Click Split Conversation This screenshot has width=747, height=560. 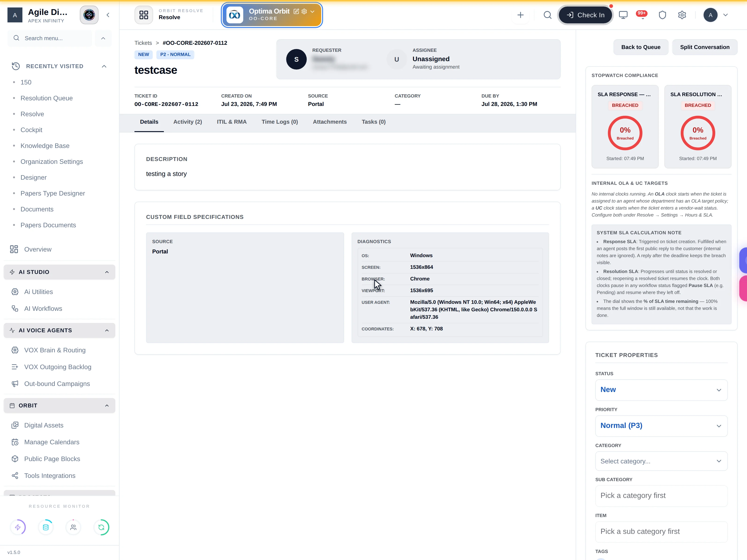(x=705, y=47)
